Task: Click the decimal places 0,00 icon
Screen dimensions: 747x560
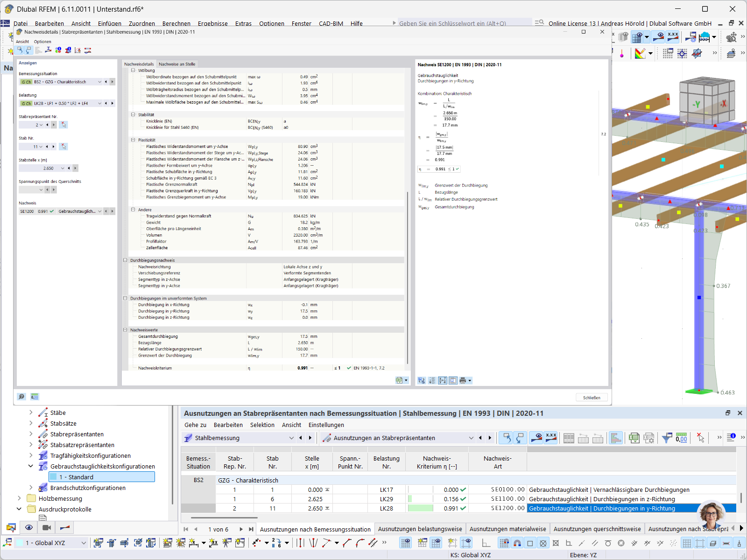Action: pos(682,438)
